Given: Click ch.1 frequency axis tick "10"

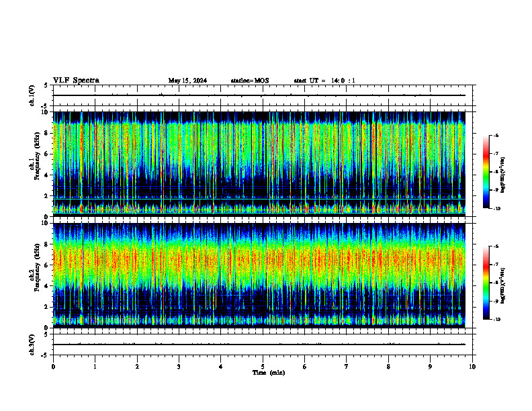Looking at the screenshot, I should (x=46, y=112).
